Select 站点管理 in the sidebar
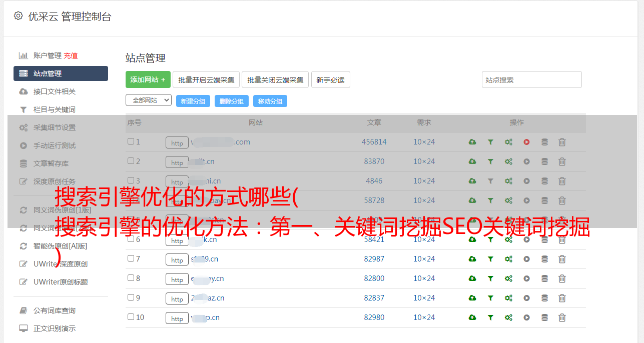This screenshot has height=343, width=644. click(61, 73)
